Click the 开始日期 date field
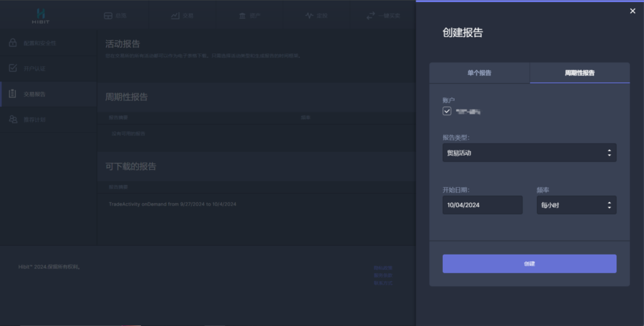This screenshot has height=326, width=644. point(482,205)
